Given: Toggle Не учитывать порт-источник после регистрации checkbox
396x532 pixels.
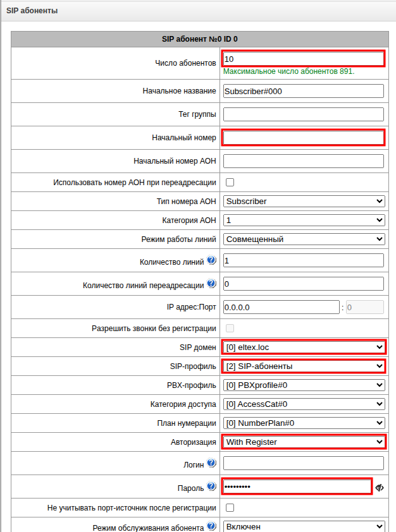Looking at the screenshot, I should [230, 507].
